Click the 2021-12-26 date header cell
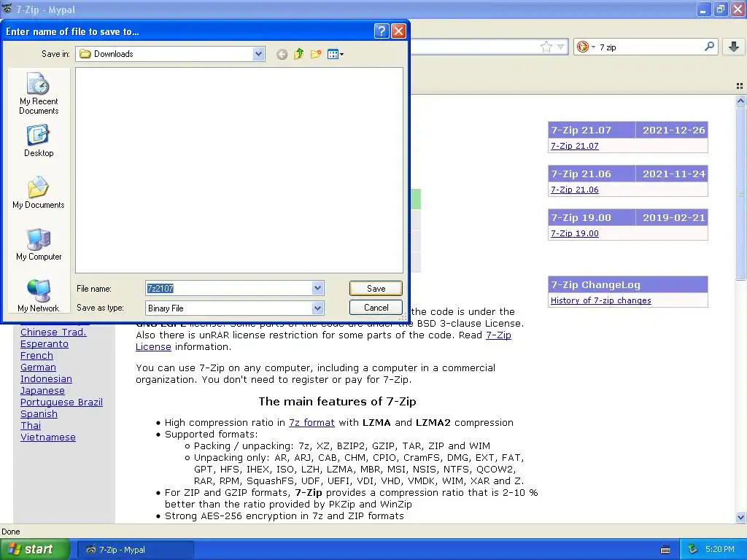The height and width of the screenshot is (560, 747). click(672, 130)
